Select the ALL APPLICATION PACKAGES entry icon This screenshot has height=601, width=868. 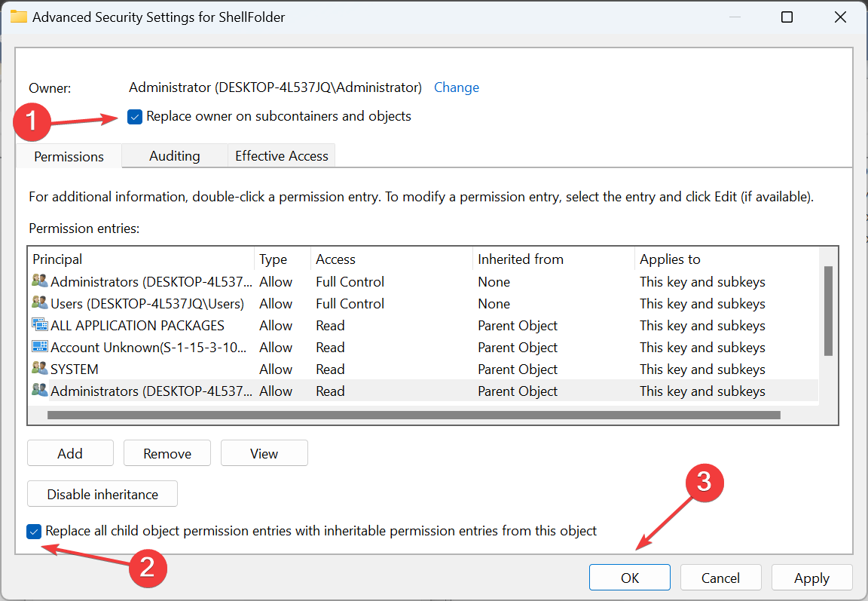[x=40, y=326]
